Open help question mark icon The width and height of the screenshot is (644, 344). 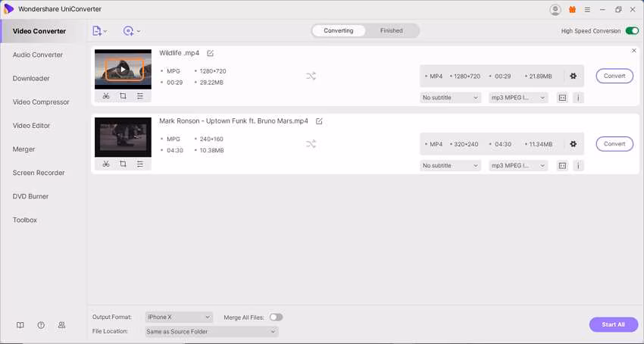tap(41, 325)
